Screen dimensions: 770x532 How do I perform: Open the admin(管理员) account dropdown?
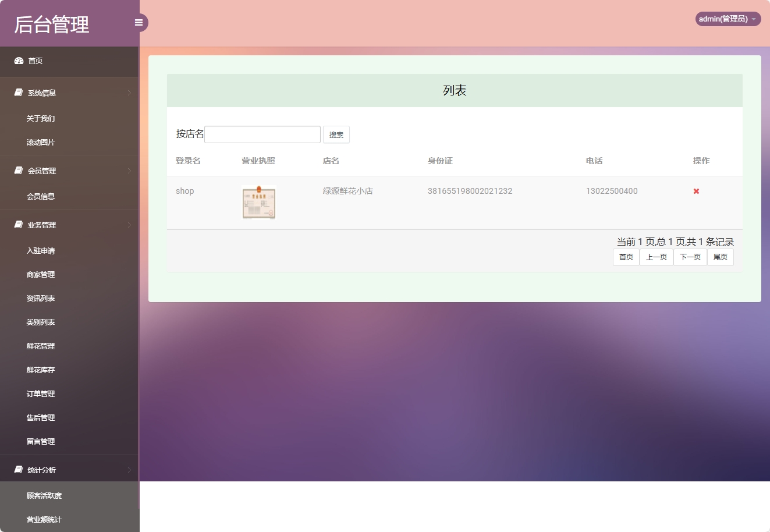pyautogui.click(x=727, y=18)
